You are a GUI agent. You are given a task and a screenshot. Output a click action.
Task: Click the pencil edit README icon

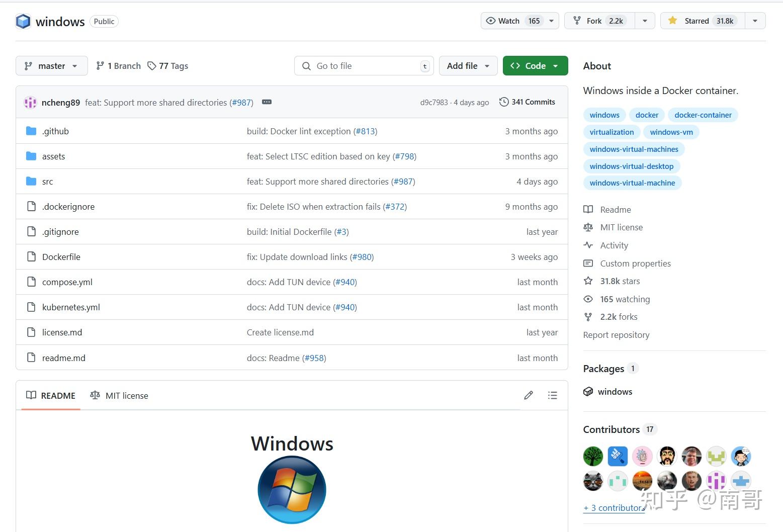[x=528, y=395]
